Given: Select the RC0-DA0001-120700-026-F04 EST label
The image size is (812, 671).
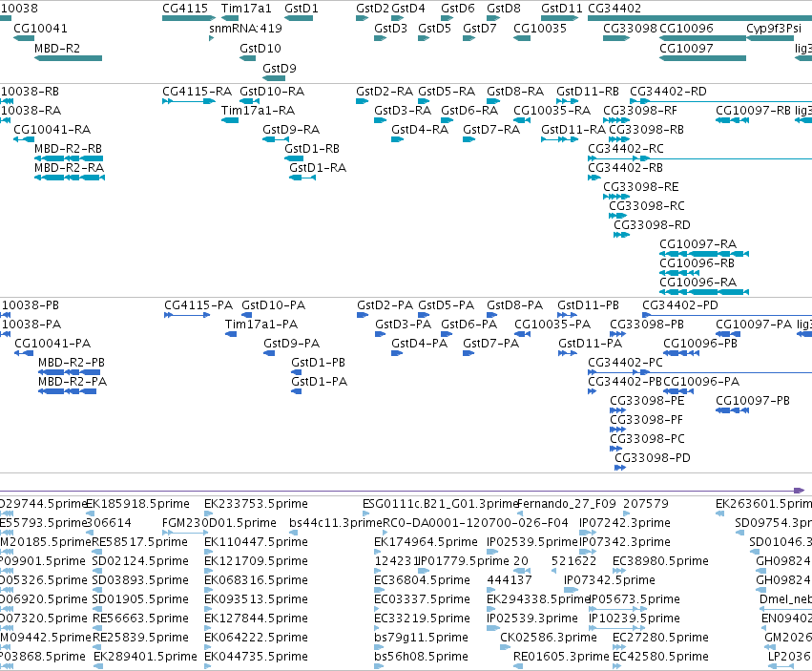Looking at the screenshot, I should pyautogui.click(x=475, y=523).
